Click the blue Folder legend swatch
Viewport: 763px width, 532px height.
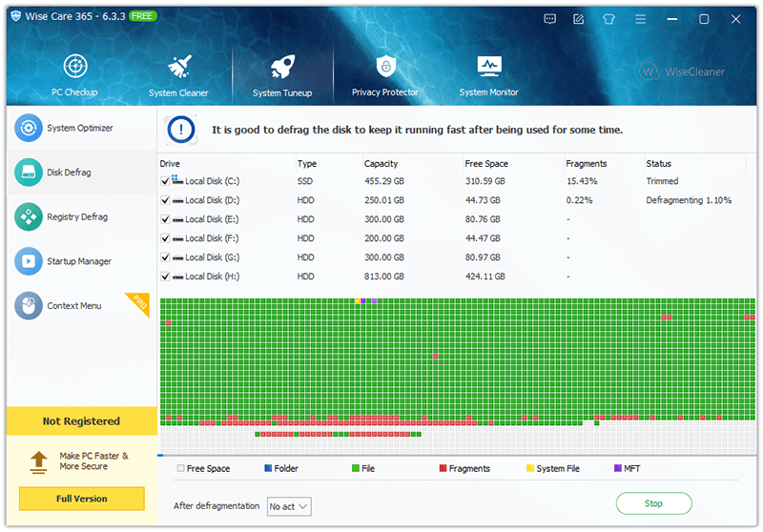(x=268, y=468)
